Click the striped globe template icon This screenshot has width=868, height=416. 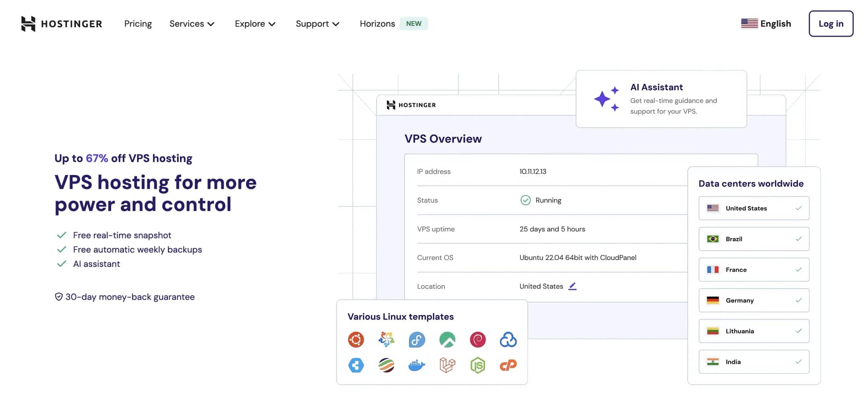(386, 365)
